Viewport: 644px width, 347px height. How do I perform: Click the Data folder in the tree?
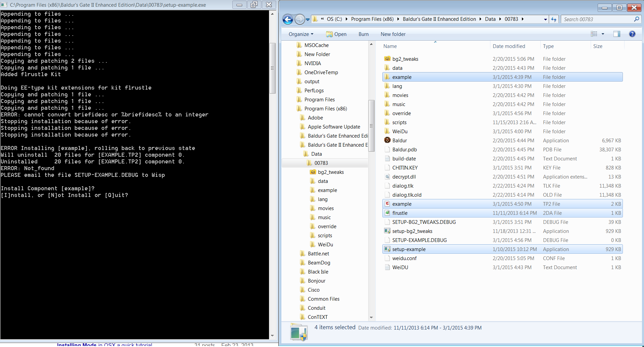click(x=316, y=154)
